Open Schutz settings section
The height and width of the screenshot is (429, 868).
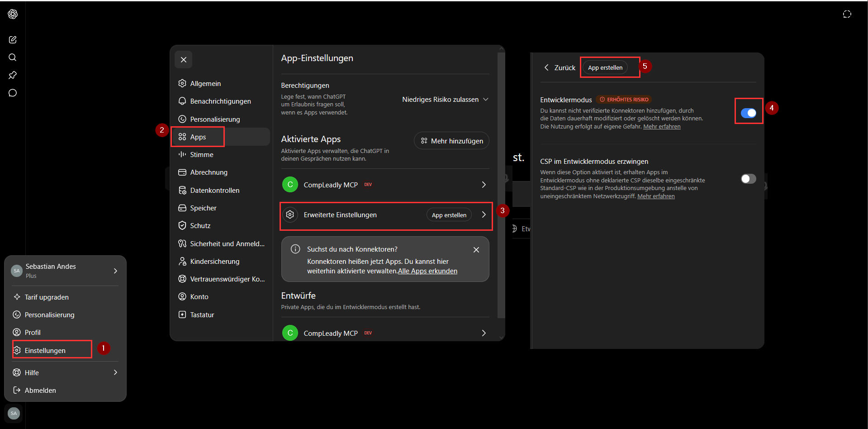(221, 226)
